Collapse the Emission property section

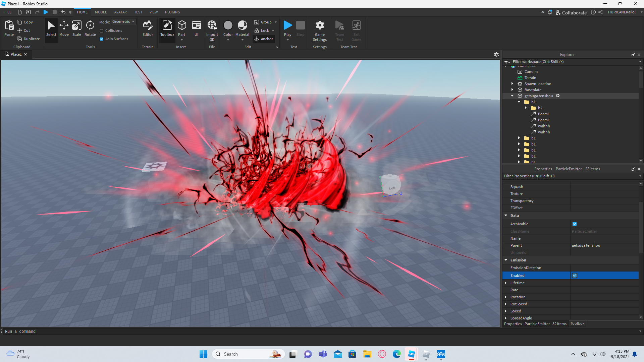pos(506,260)
